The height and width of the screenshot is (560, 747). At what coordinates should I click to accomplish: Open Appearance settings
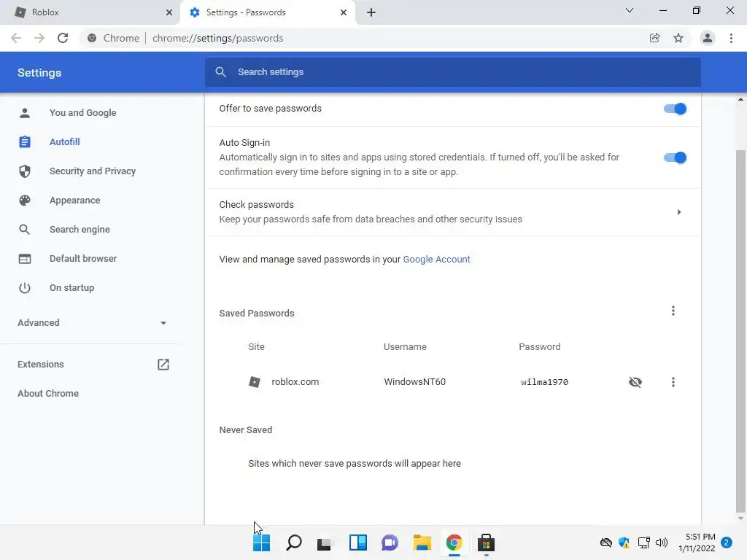[75, 201]
